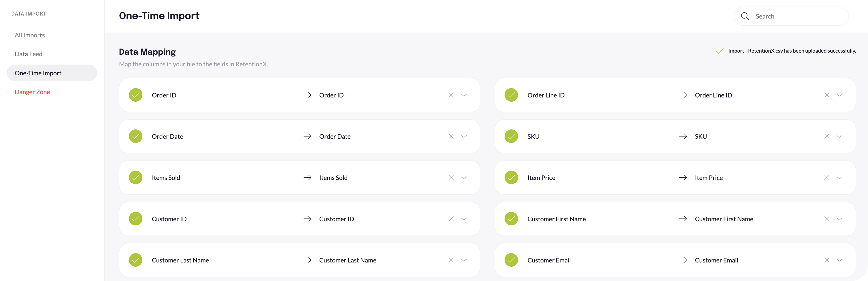868x281 pixels.
Task: Toggle the green check for Item Price
Action: point(511,178)
